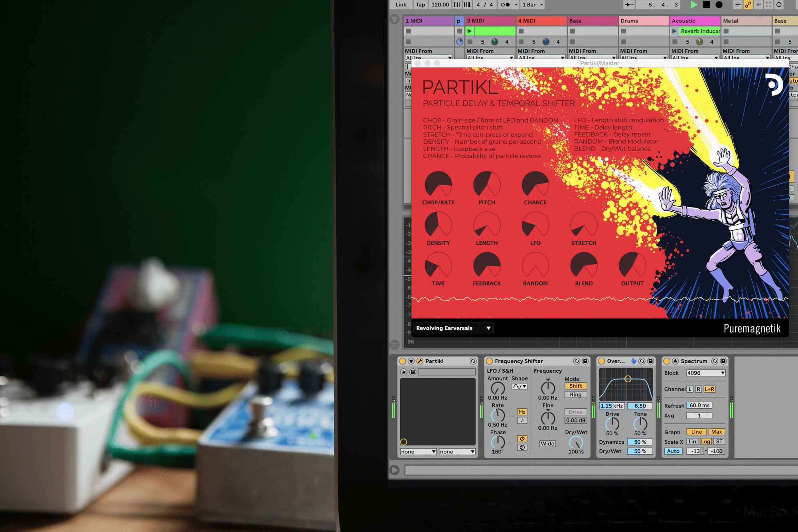The height and width of the screenshot is (532, 798).
Task: Open the LFO Shape waveform dropdown
Action: coord(519,386)
